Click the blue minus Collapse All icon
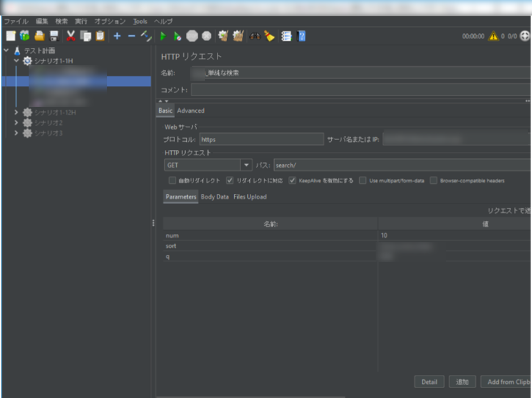 click(131, 36)
